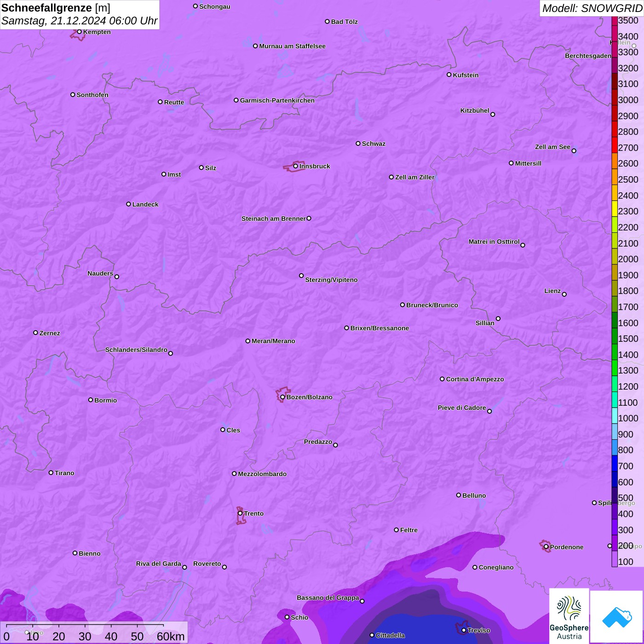Click the Garmisch-Partenkirchen label
Viewport: 644px width, 644px height.
coord(277,100)
